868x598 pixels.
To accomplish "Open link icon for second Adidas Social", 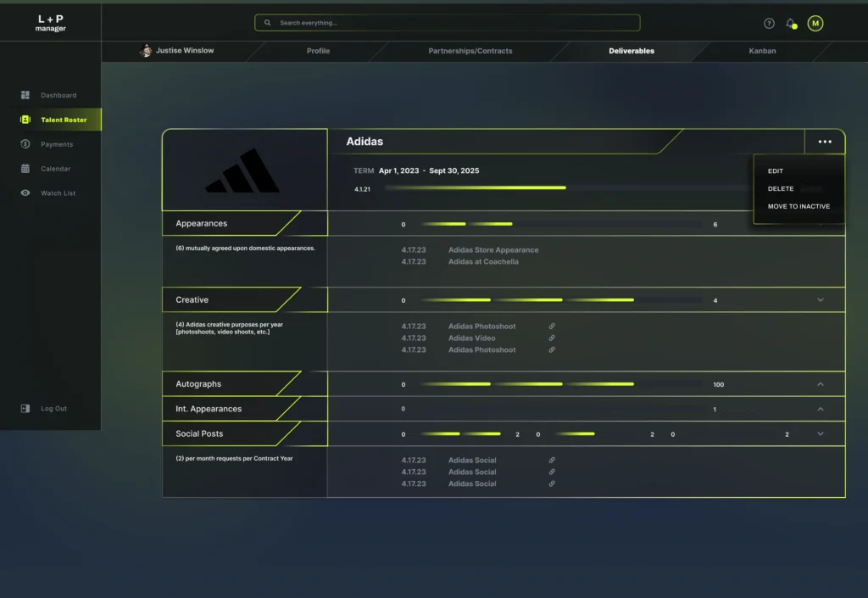I will click(x=552, y=472).
